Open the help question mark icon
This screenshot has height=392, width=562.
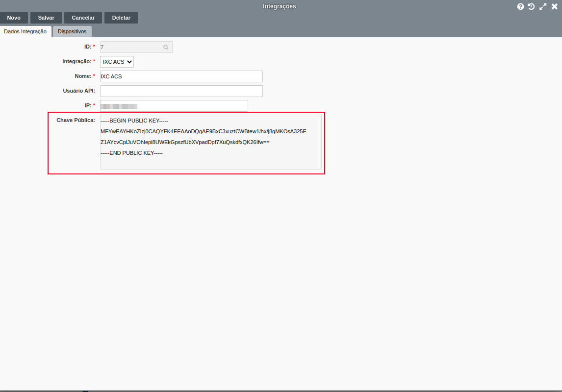(521, 6)
